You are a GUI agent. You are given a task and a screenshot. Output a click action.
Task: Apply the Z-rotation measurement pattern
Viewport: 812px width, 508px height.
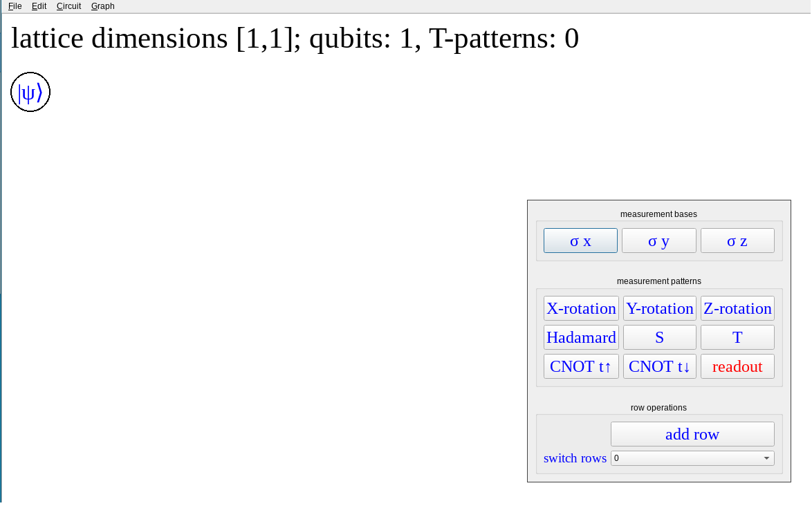[737, 308]
